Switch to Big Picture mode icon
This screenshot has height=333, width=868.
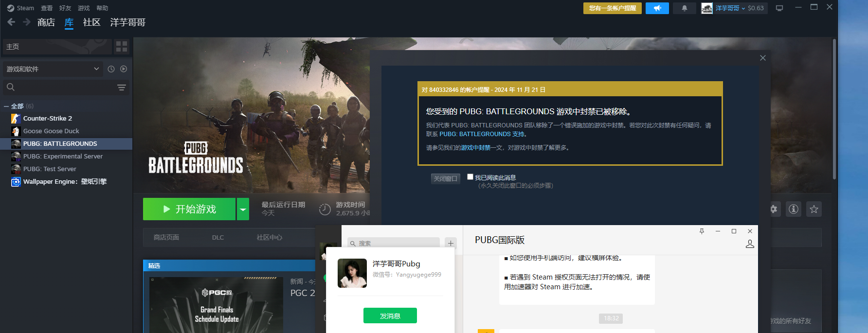point(779,8)
